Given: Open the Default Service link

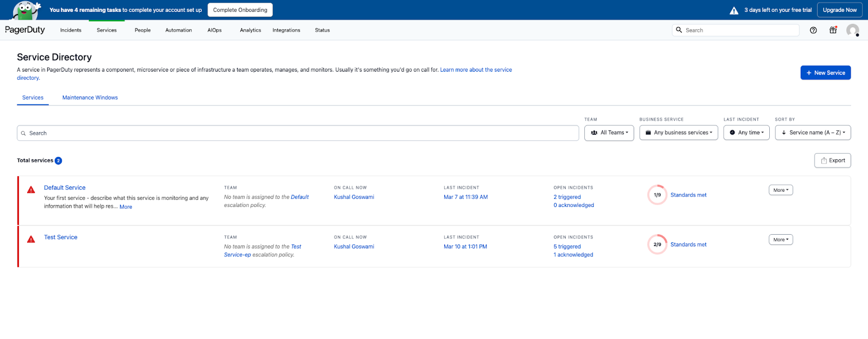Looking at the screenshot, I should tap(65, 188).
